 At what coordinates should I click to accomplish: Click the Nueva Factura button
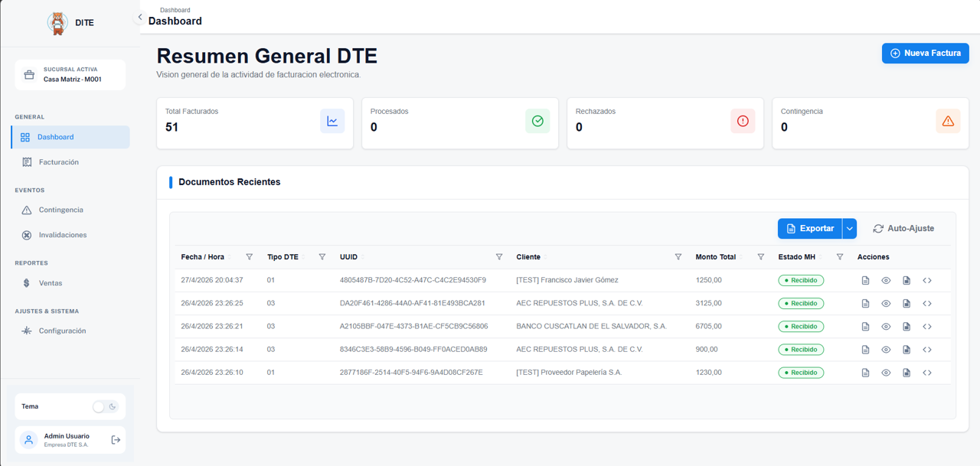coord(925,53)
